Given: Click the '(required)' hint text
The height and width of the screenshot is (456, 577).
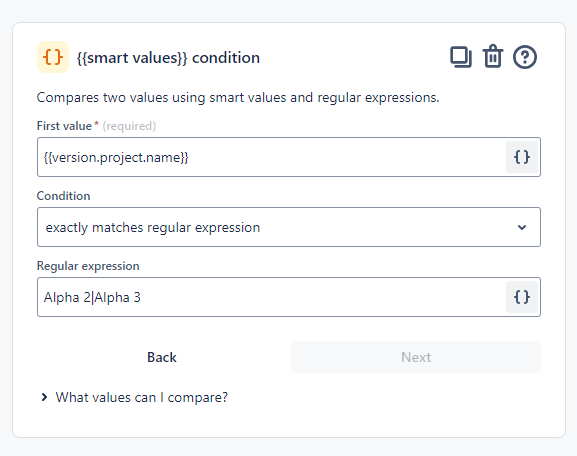Looking at the screenshot, I should click(129, 126).
